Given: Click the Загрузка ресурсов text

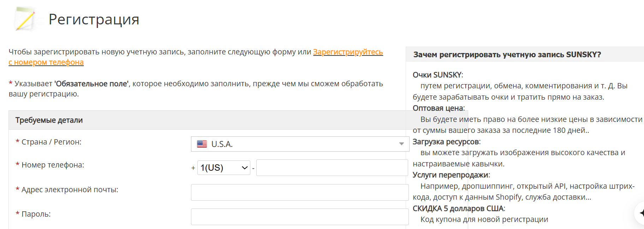Looking at the screenshot, I should [447, 142].
